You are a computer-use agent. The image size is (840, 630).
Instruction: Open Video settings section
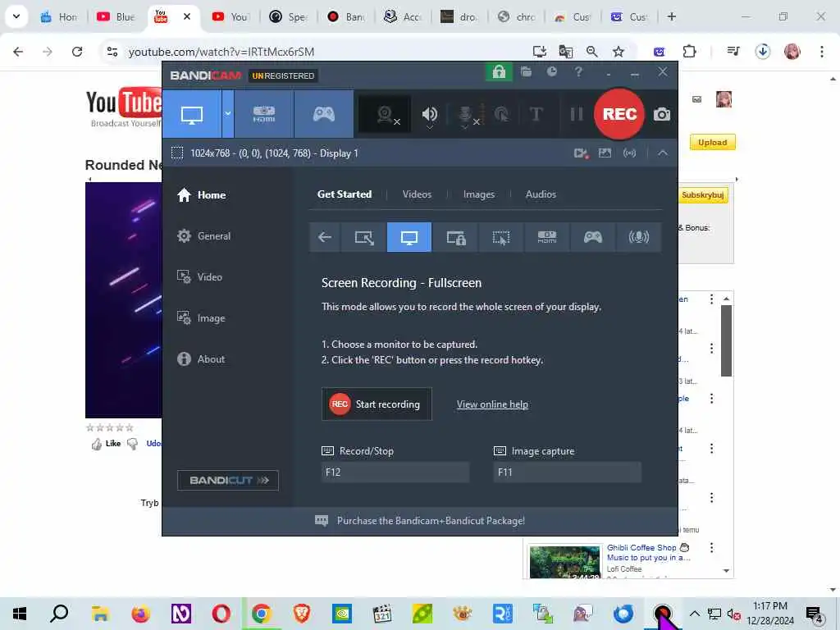pos(199,277)
